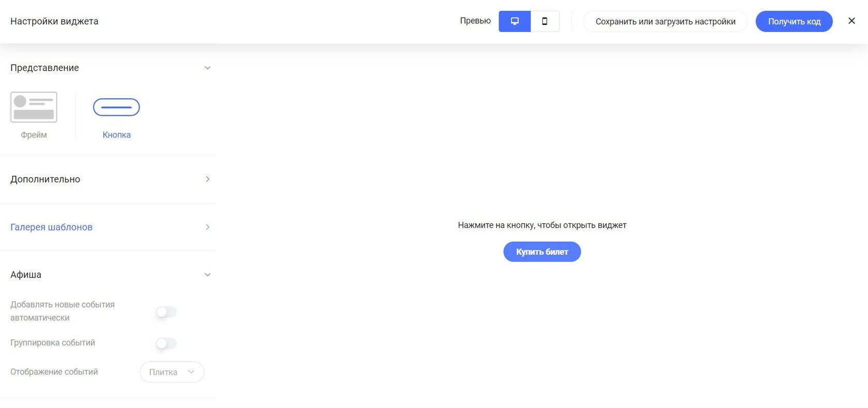This screenshot has width=868, height=408.
Task: Select the Фрейм layout thumbnail
Action: click(x=34, y=107)
